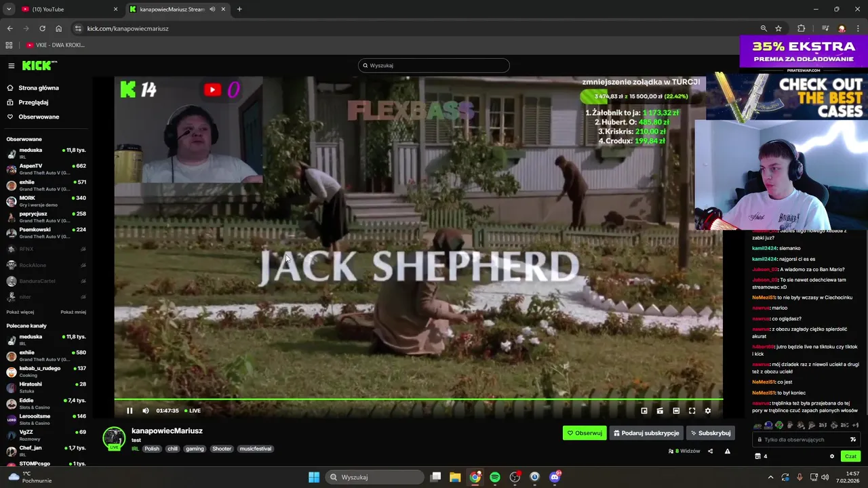Open Eddie recommended channel
The image size is (868, 488).
(x=45, y=403)
